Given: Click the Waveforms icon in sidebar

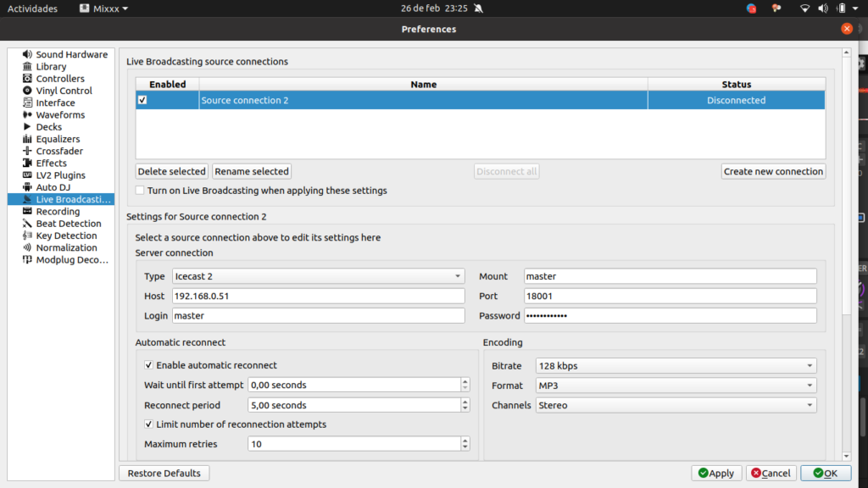Looking at the screenshot, I should (x=27, y=114).
